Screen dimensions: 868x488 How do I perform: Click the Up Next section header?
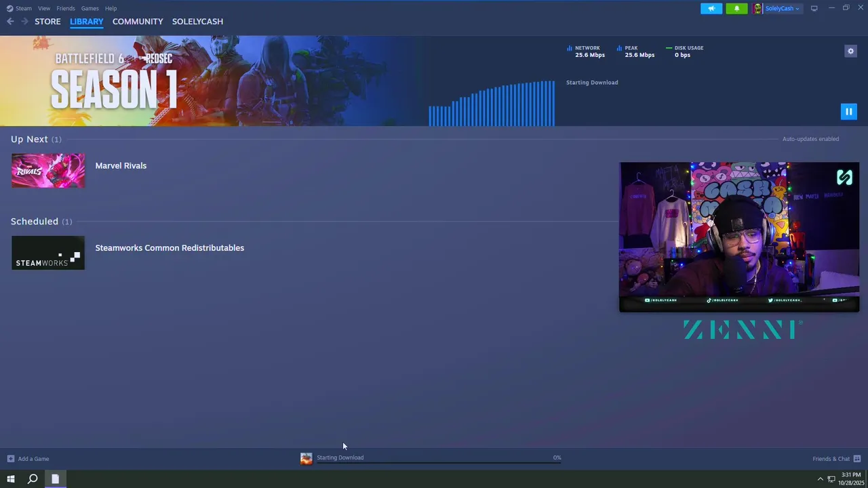coord(36,139)
